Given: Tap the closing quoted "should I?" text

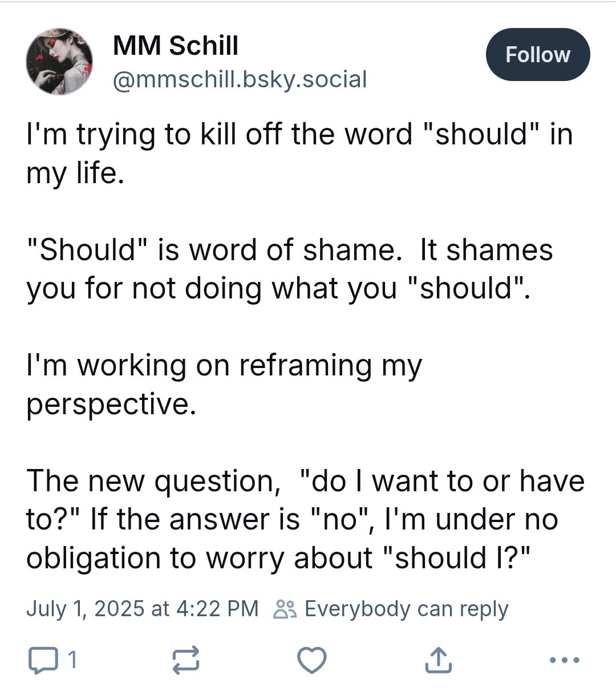Looking at the screenshot, I should tap(455, 557).
